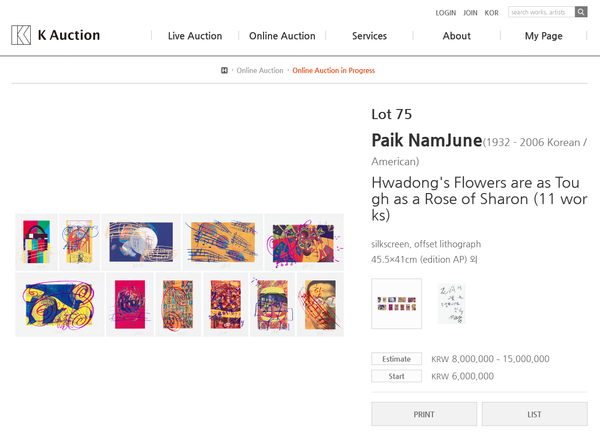
Task: Open the Live Auction menu
Action: pos(195,36)
